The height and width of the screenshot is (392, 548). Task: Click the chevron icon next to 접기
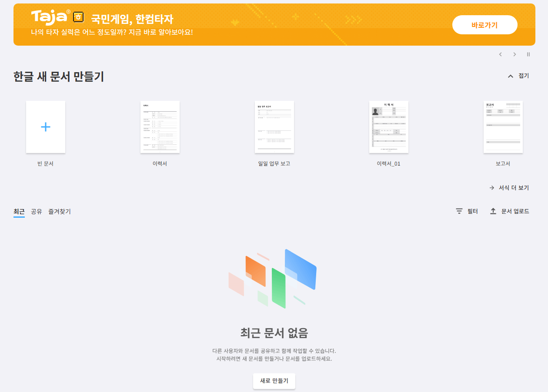[x=511, y=75]
